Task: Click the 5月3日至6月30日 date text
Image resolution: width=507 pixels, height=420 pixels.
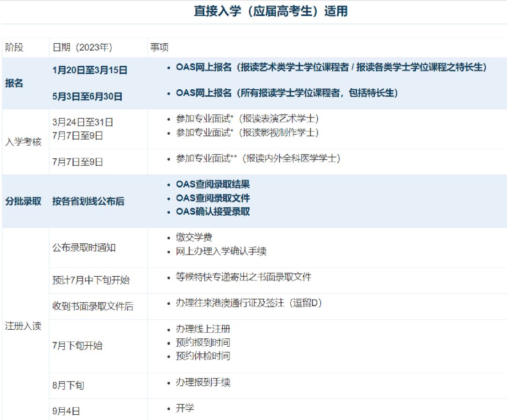Action: tap(87, 96)
